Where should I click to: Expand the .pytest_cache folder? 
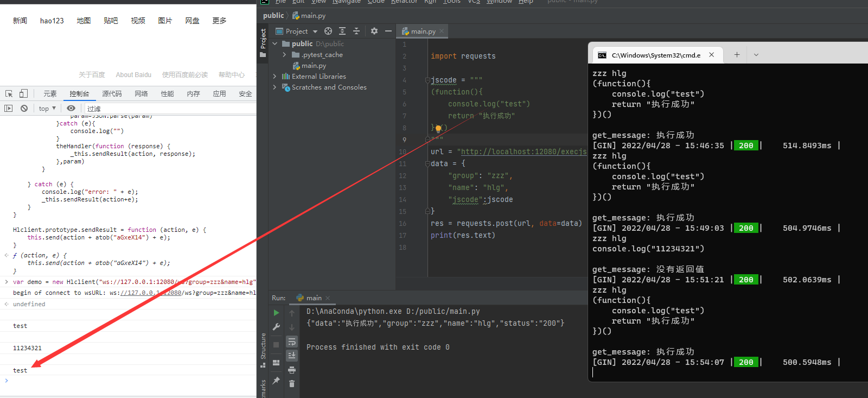284,55
